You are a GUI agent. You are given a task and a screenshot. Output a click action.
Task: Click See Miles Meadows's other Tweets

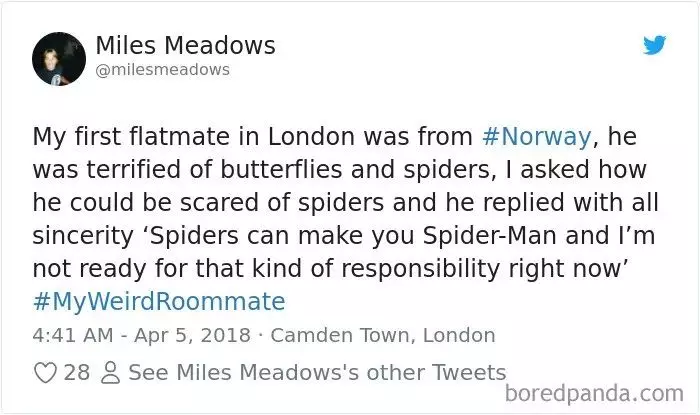[x=317, y=372]
